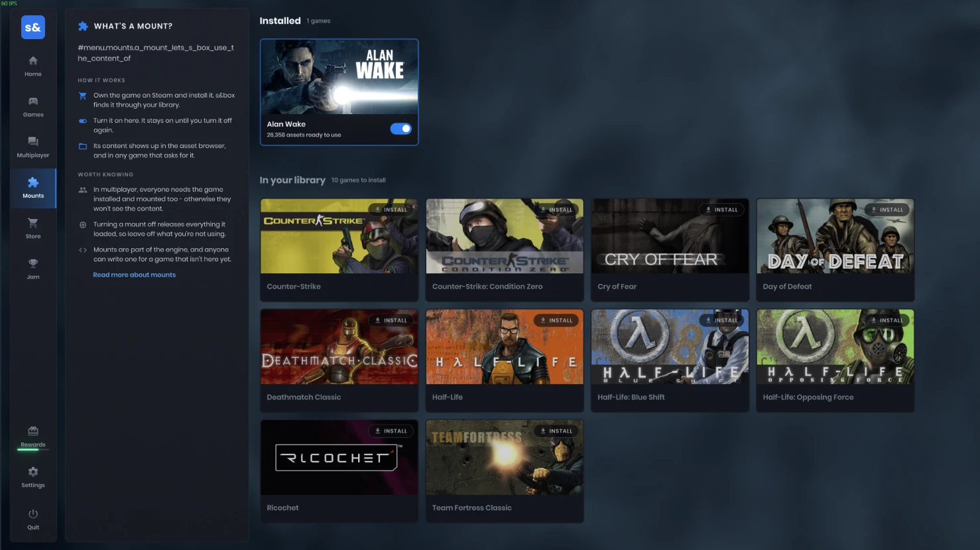
Task: Open the Read more about mounts link
Action: coord(135,275)
